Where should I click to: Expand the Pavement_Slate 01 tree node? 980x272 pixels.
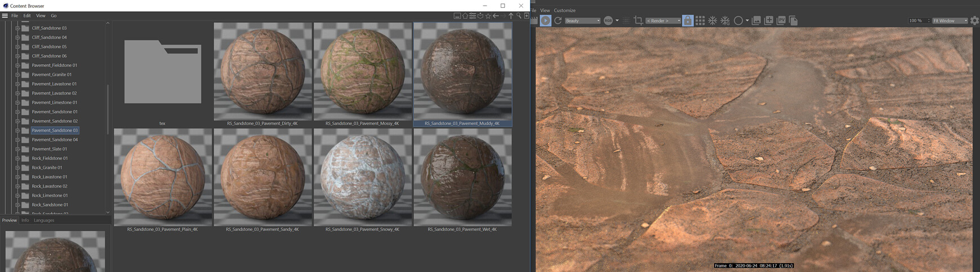point(17,149)
